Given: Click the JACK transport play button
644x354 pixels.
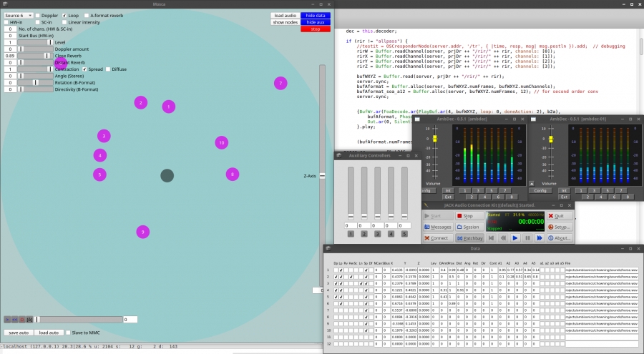Looking at the screenshot, I should (515, 237).
